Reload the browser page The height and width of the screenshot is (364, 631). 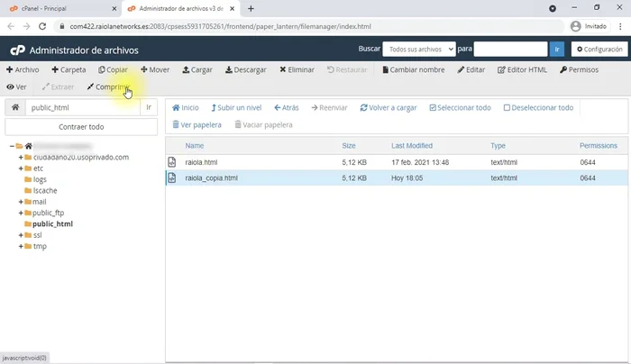[42, 26]
